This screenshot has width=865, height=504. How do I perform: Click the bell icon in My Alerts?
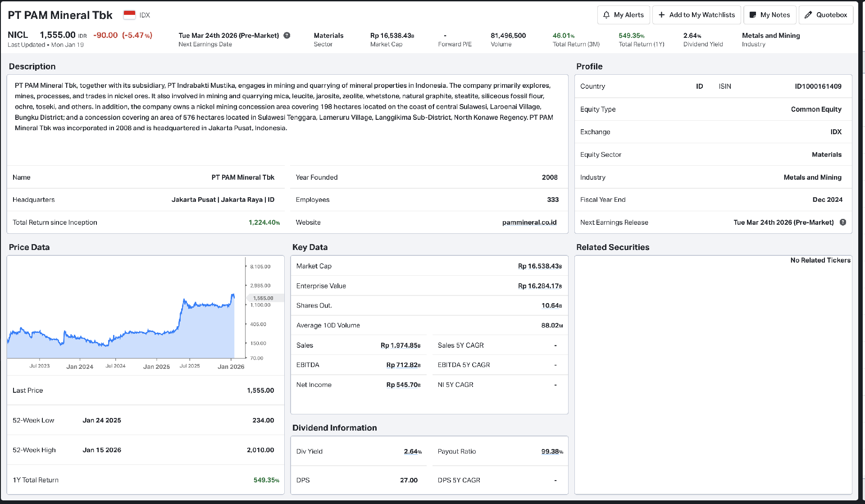pyautogui.click(x=606, y=15)
